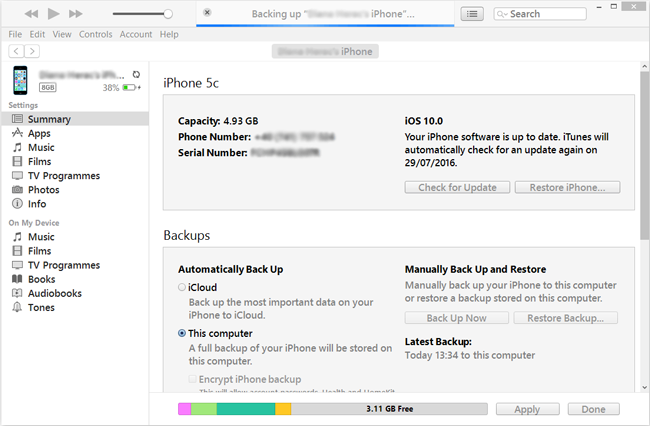
Task: Click the scrollbar up arrow
Action: pyautogui.click(x=644, y=66)
